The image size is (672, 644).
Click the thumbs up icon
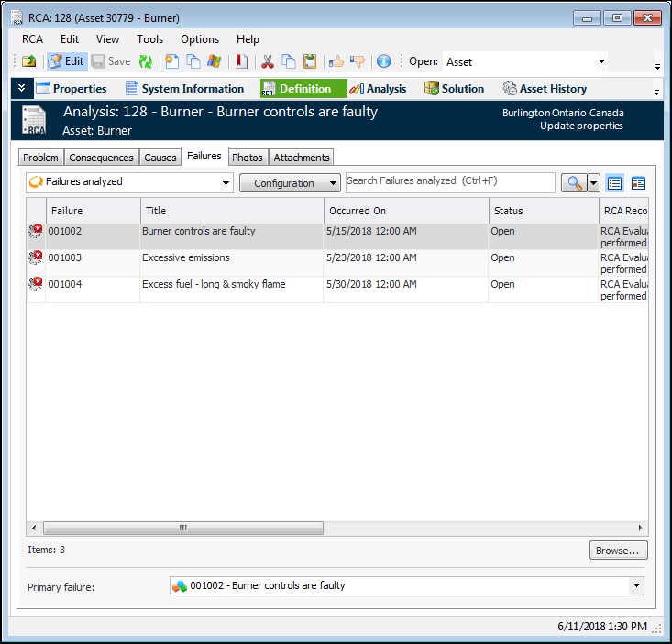click(336, 61)
